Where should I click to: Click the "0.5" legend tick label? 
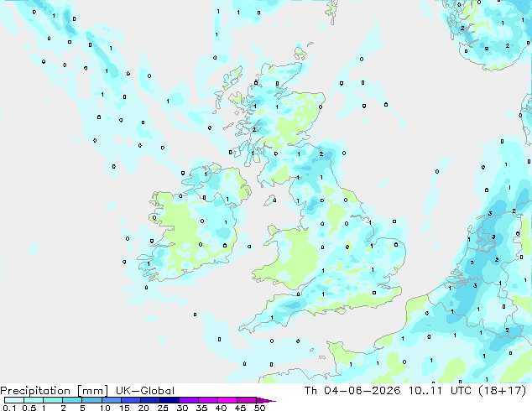point(29,408)
